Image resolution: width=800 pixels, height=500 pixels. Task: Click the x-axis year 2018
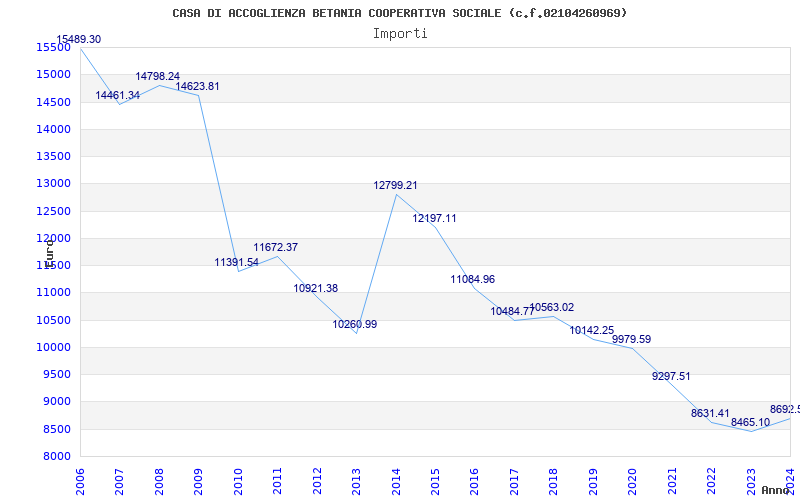pyautogui.click(x=554, y=481)
